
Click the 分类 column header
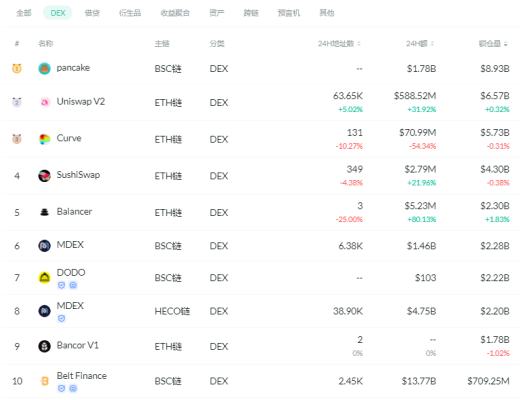(x=217, y=44)
